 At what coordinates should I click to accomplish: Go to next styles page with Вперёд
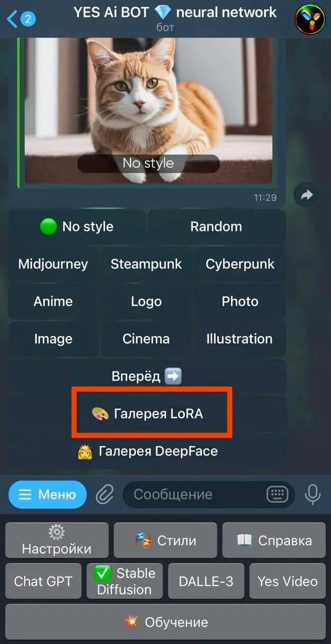pos(147,376)
